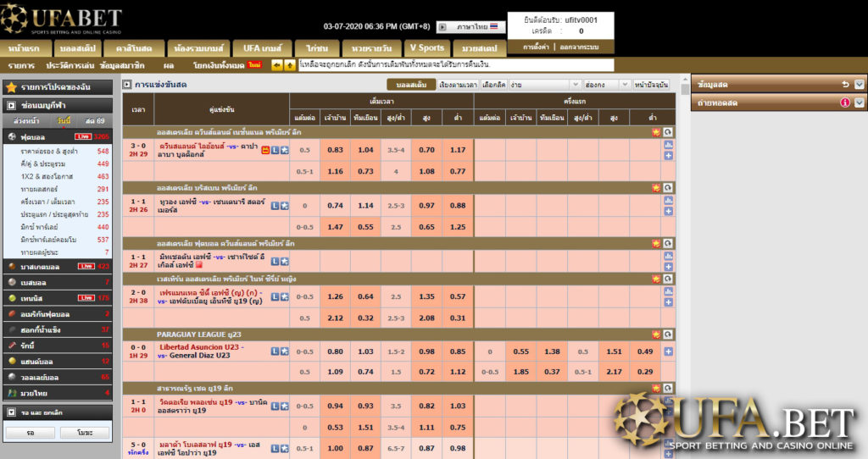Open the statistics chart icon for the 3 - 0 match
The image size is (868, 459).
[x=668, y=145]
